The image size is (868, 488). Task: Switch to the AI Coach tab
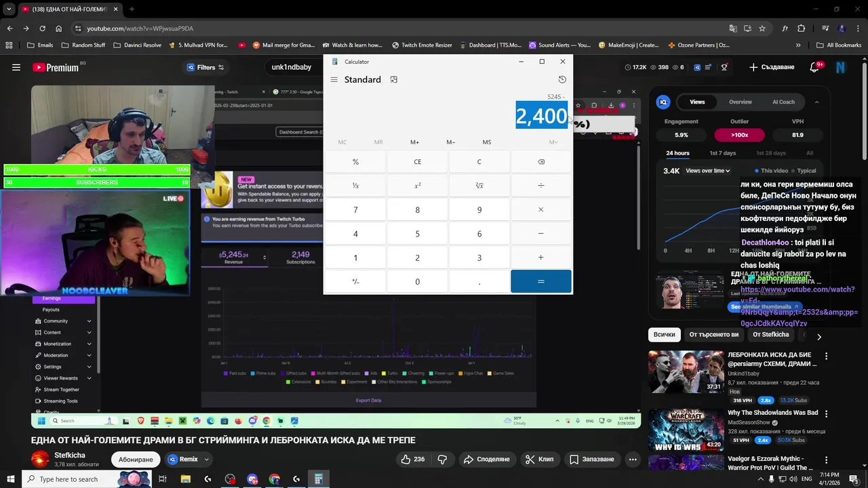coord(783,102)
